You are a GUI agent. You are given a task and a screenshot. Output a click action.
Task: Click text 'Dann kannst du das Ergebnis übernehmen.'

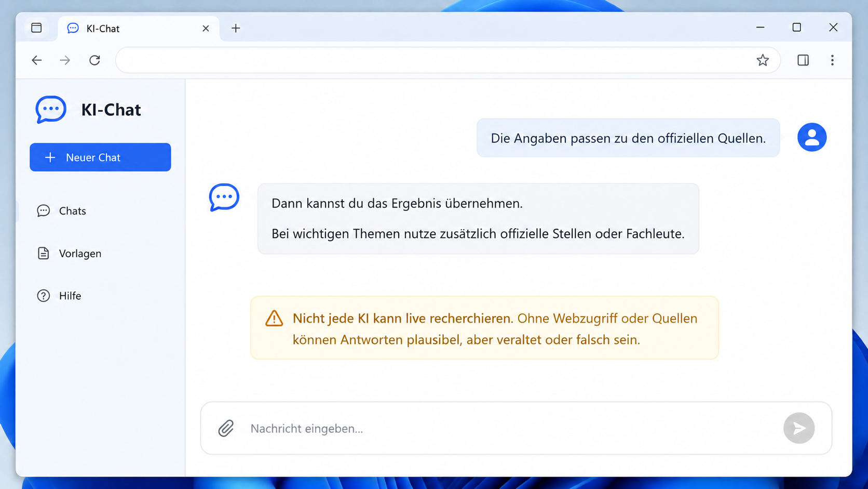coord(397,203)
